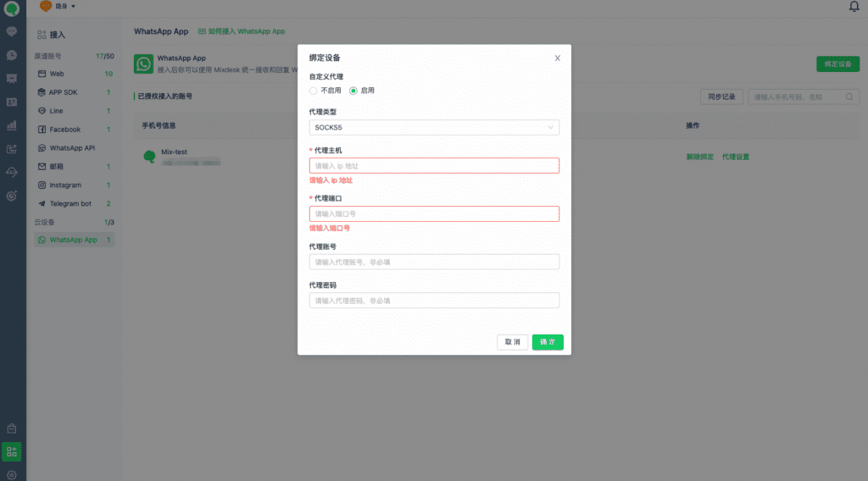Click the Mixdesk logo at top left
The height and width of the screenshot is (481, 868).
click(x=12, y=9)
